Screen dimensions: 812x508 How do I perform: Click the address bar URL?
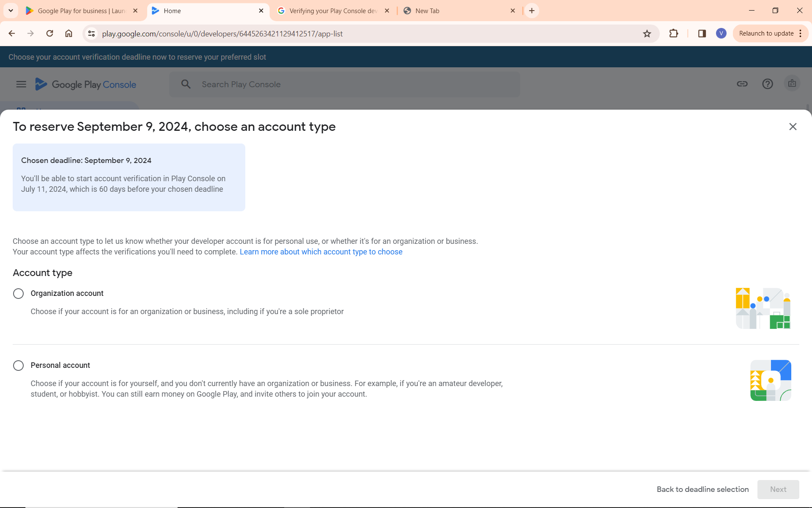click(222, 34)
